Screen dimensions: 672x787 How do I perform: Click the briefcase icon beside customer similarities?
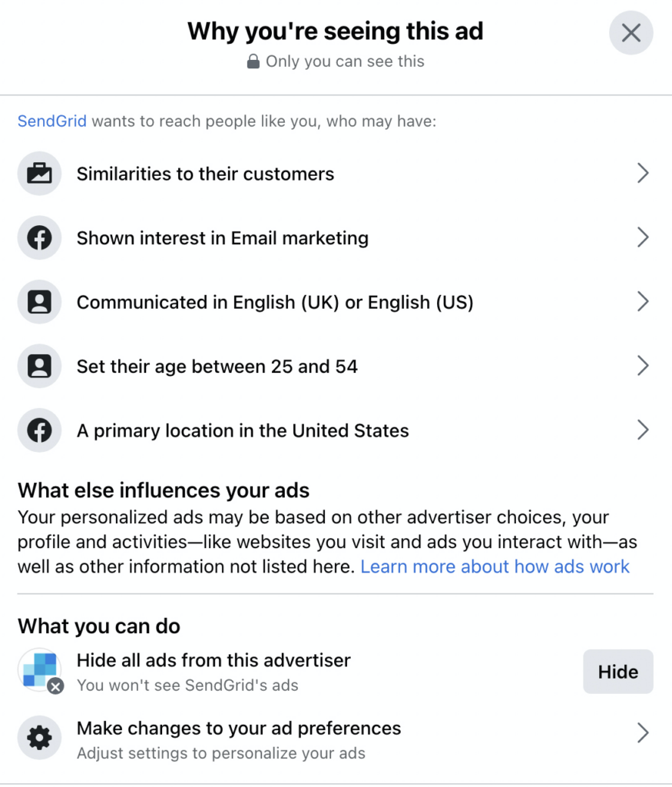(x=39, y=174)
